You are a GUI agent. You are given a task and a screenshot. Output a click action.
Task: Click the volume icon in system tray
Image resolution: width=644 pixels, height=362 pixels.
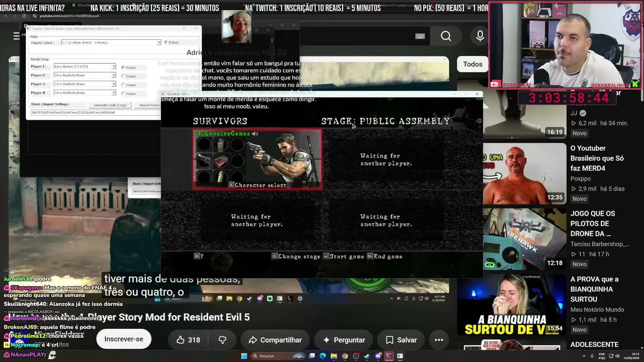point(617,356)
